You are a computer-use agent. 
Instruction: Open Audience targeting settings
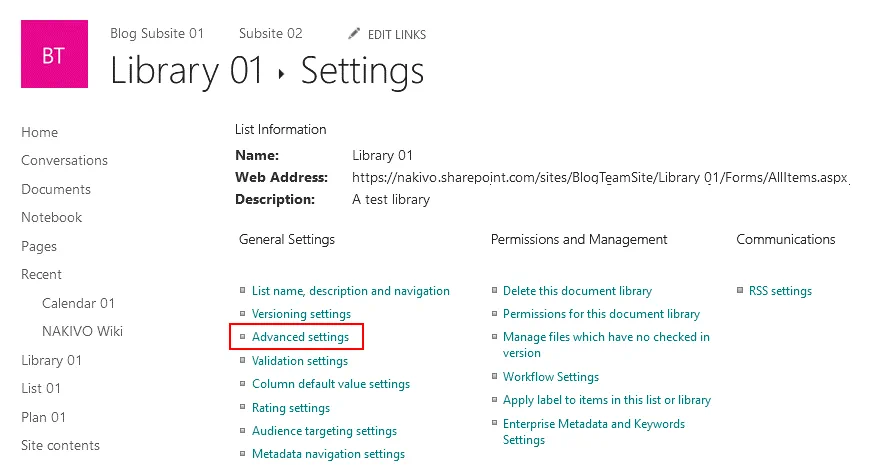(x=324, y=431)
